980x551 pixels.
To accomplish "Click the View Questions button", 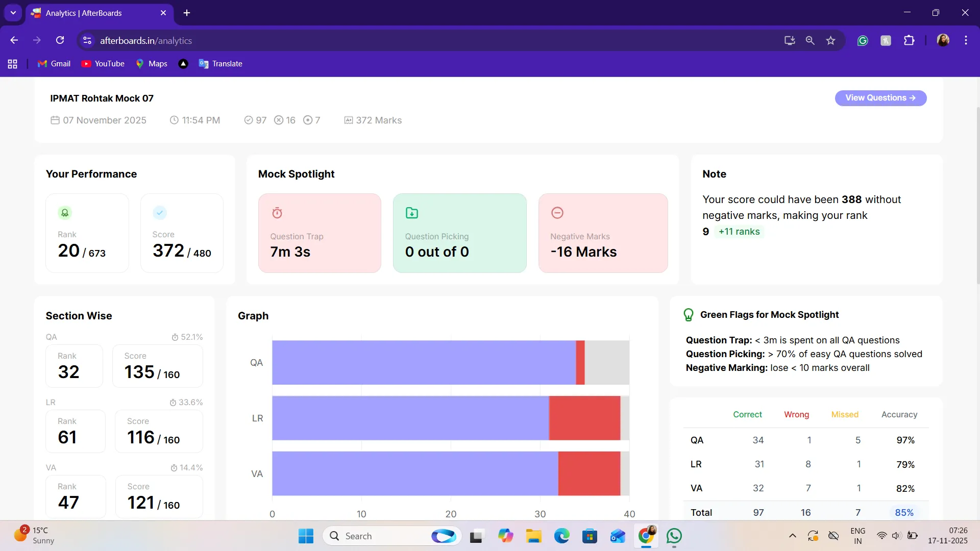I will pyautogui.click(x=880, y=98).
